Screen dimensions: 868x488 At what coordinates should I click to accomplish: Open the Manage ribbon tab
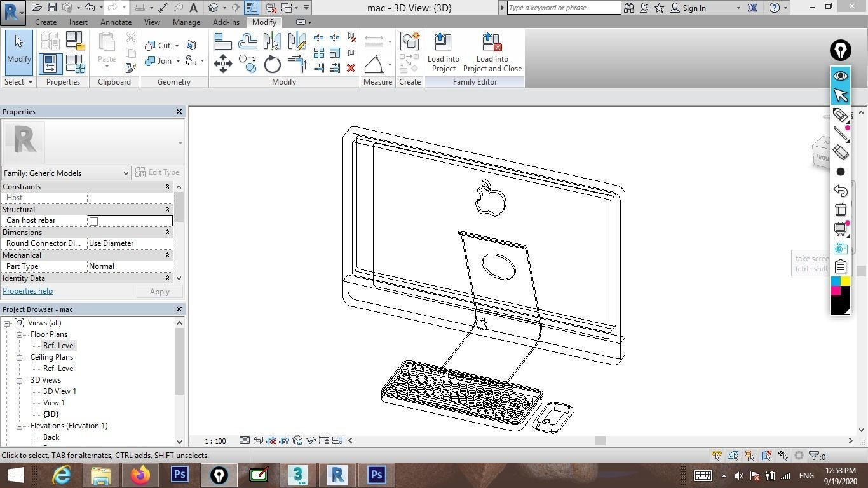click(186, 22)
